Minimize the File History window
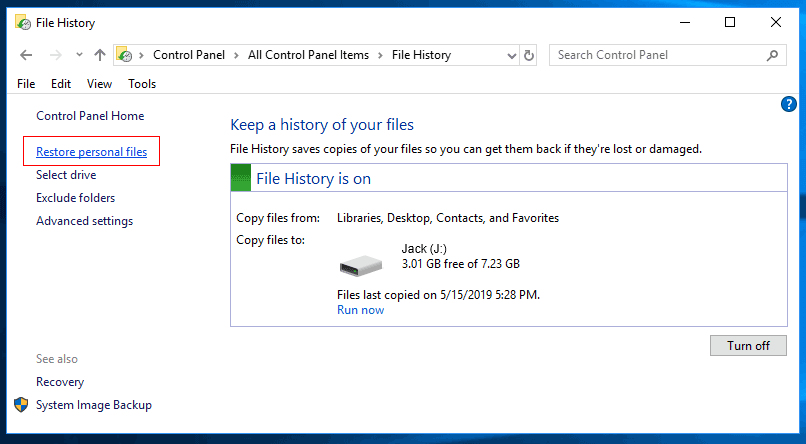 pyautogui.click(x=684, y=23)
